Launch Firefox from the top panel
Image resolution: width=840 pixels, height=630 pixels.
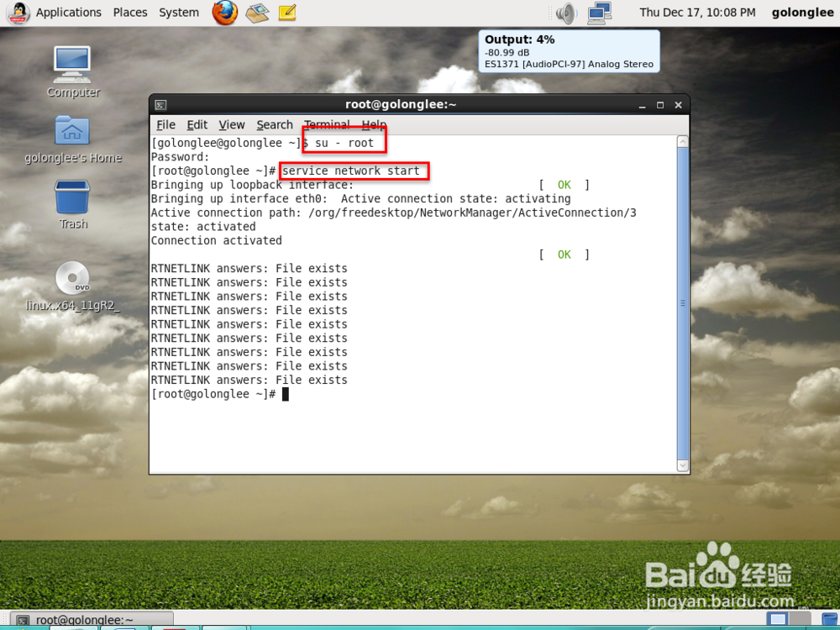pos(224,13)
